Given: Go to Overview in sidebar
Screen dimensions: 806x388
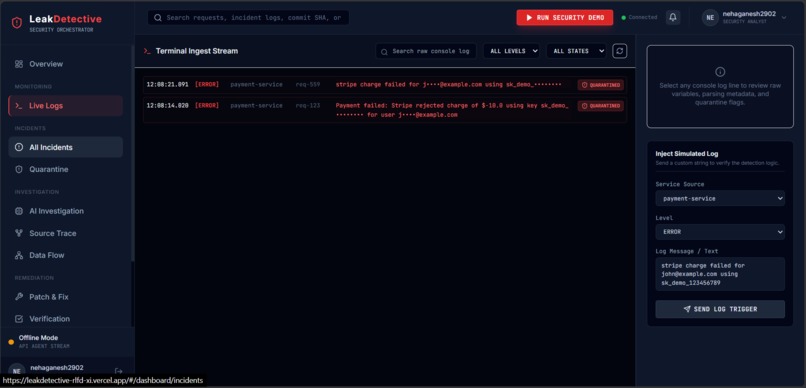Looking at the screenshot, I should point(65,64).
